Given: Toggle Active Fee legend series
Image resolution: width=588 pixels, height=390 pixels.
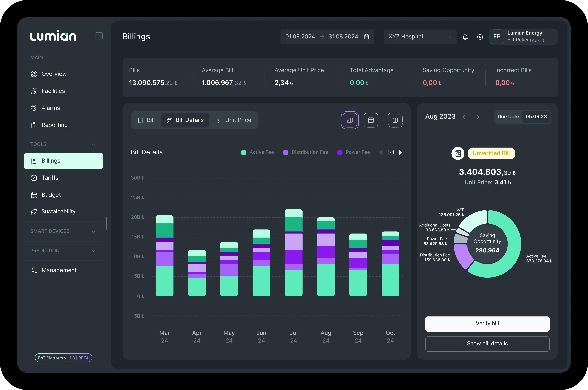Looking at the screenshot, I should pyautogui.click(x=257, y=152).
